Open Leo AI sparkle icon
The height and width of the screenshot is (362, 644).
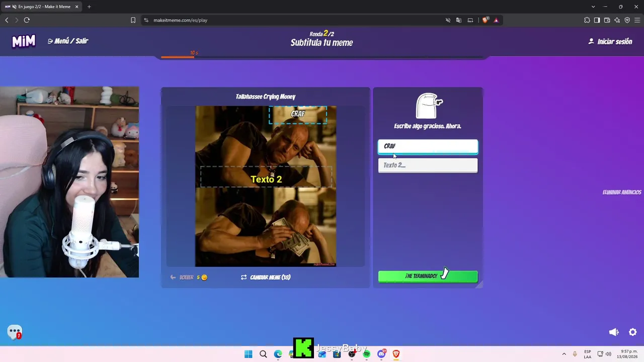[617, 20]
